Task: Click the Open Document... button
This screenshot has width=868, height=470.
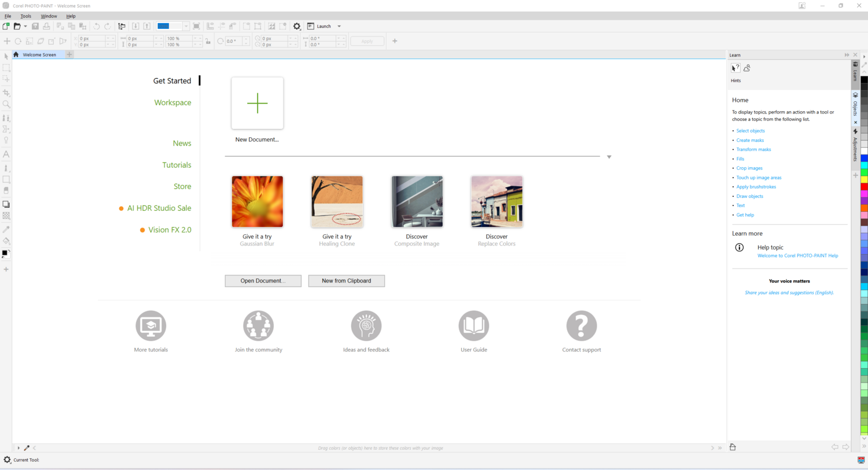Action: point(263,281)
